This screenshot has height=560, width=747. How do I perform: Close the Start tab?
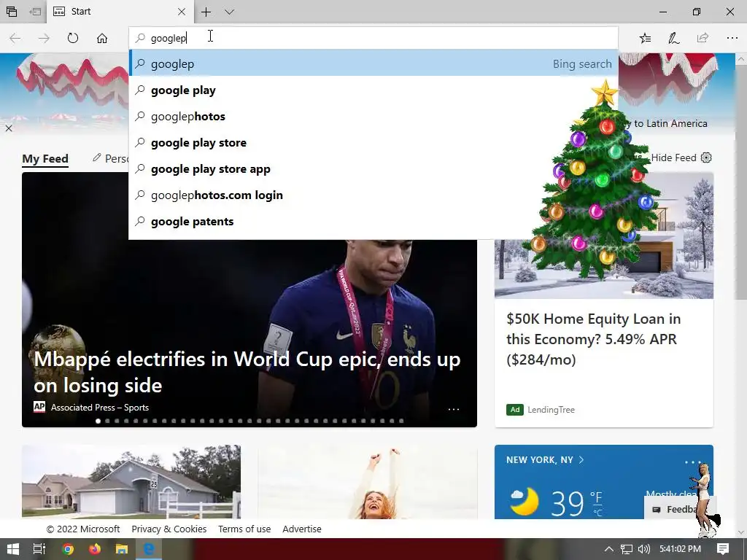click(182, 12)
